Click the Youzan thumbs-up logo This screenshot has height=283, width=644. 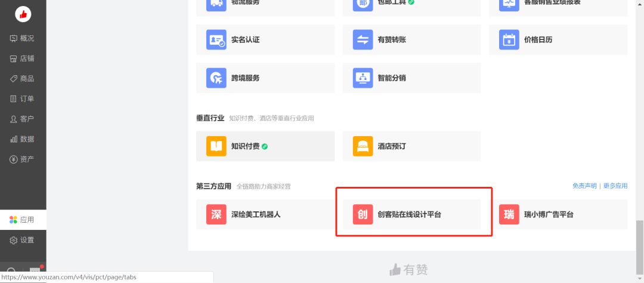23,14
